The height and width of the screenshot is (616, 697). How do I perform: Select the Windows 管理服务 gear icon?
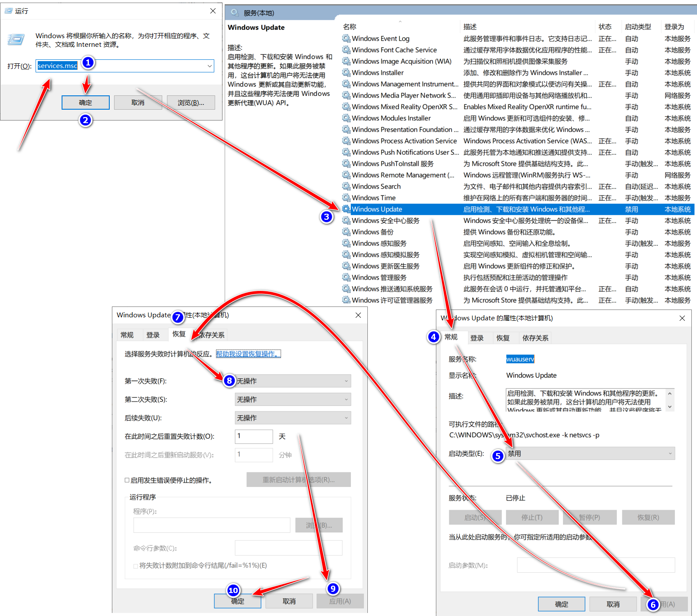click(x=346, y=277)
